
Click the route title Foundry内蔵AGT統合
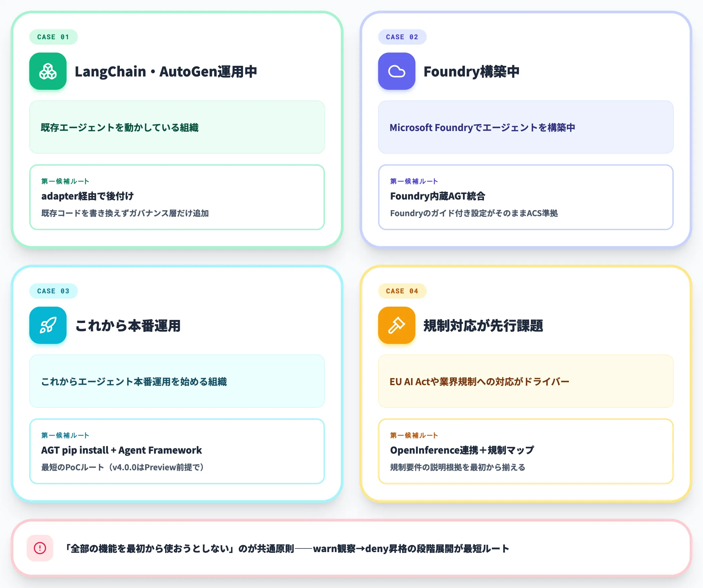point(437,196)
